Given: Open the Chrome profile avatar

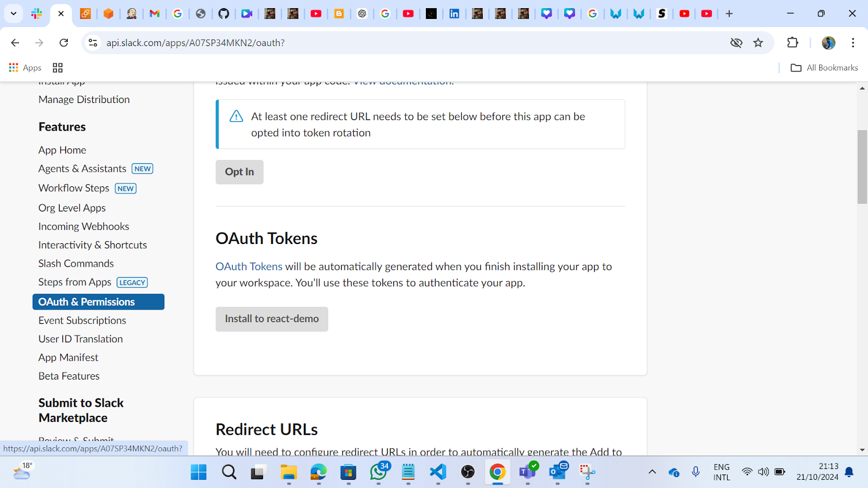Looking at the screenshot, I should (x=828, y=42).
